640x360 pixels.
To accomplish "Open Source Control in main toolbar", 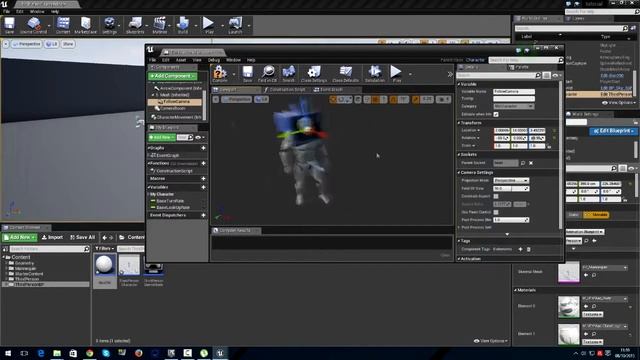I will click(33, 25).
